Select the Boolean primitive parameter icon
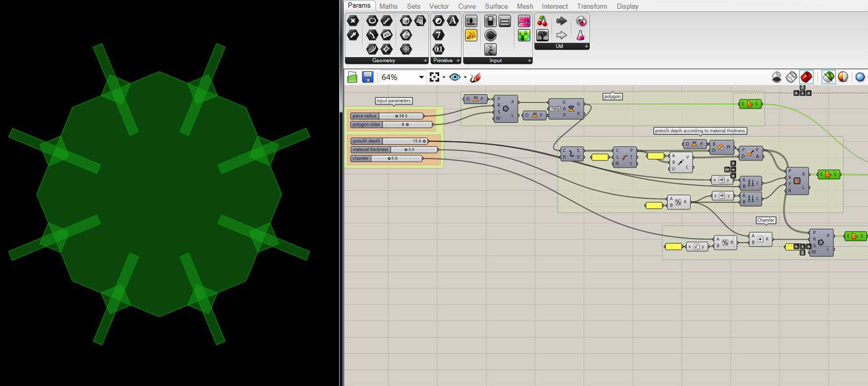 pyautogui.click(x=438, y=21)
